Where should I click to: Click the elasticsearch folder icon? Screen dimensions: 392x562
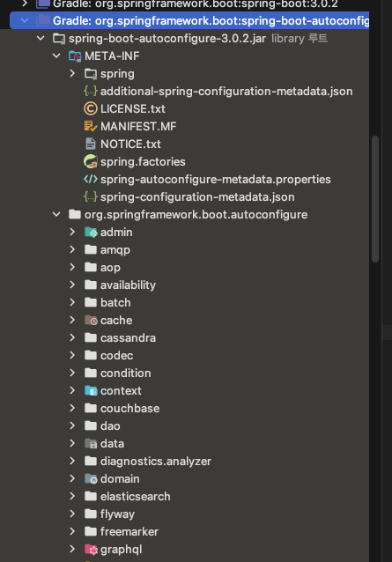pyautogui.click(x=91, y=496)
